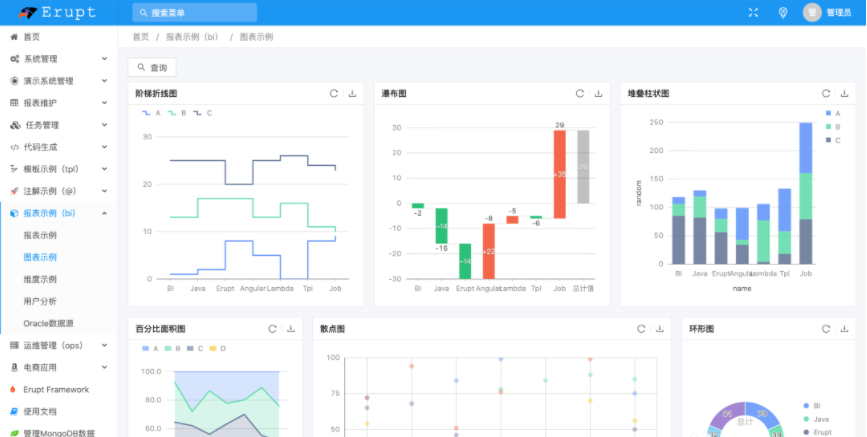The height and width of the screenshot is (437, 867).
Task: Click the Erupt logo in header
Action: click(58, 12)
